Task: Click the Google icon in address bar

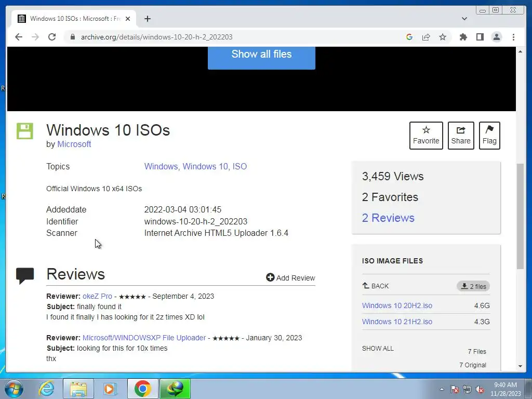Action: coord(409,37)
